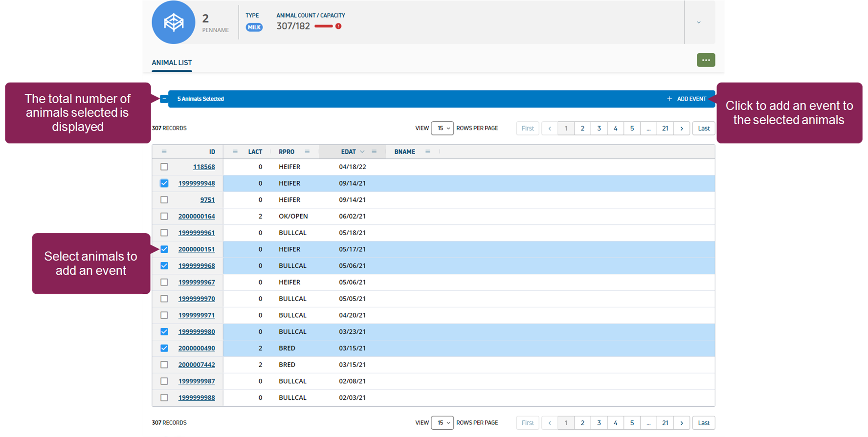Click the MILK type badge
This screenshot has height=437, width=868.
(254, 27)
